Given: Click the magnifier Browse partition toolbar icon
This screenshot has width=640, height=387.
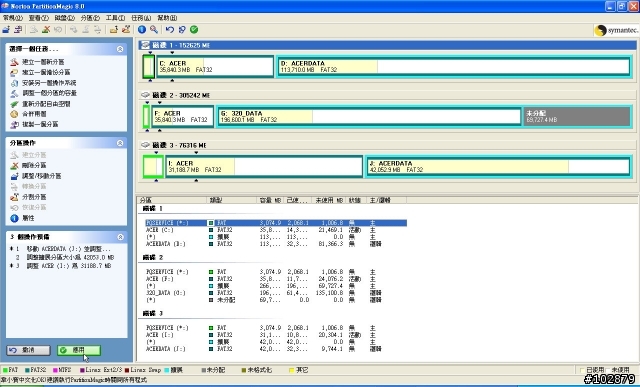Looking at the screenshot, I should coord(154,29).
